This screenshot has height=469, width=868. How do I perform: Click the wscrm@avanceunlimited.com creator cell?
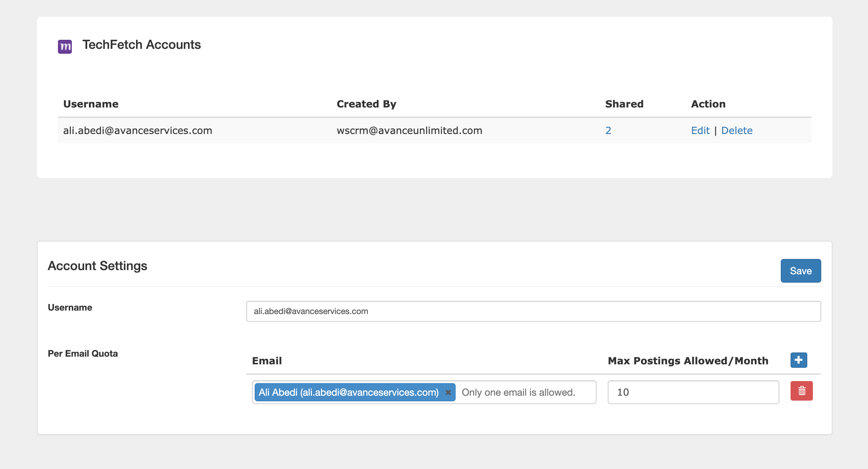(x=409, y=131)
